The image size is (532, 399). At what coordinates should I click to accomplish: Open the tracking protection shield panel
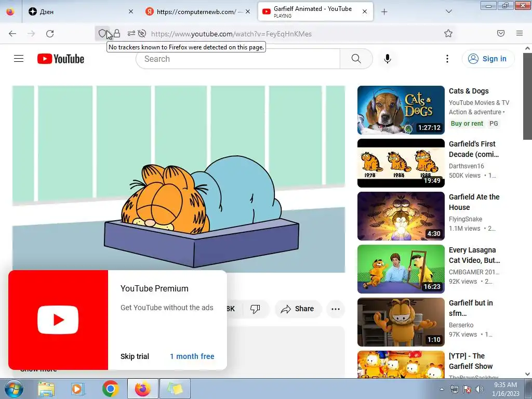click(102, 33)
